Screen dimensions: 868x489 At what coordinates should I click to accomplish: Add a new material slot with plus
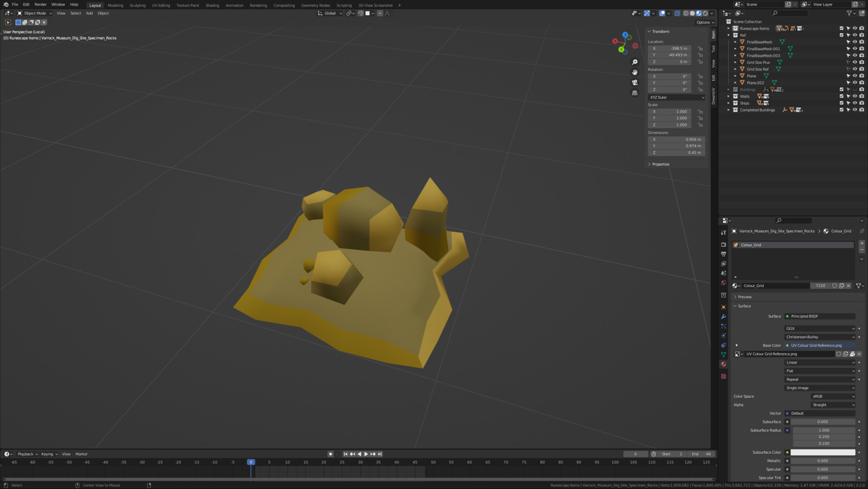tap(861, 244)
